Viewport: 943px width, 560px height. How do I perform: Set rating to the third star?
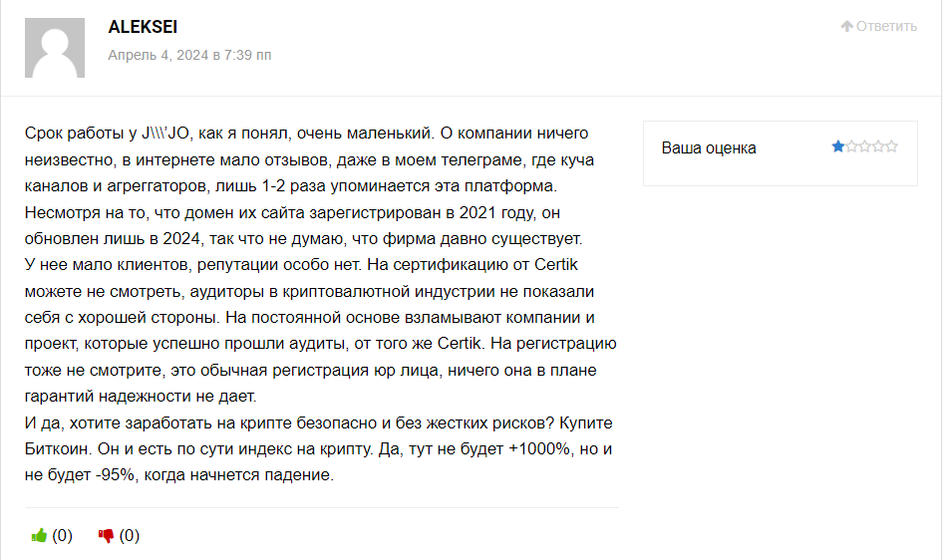(865, 146)
